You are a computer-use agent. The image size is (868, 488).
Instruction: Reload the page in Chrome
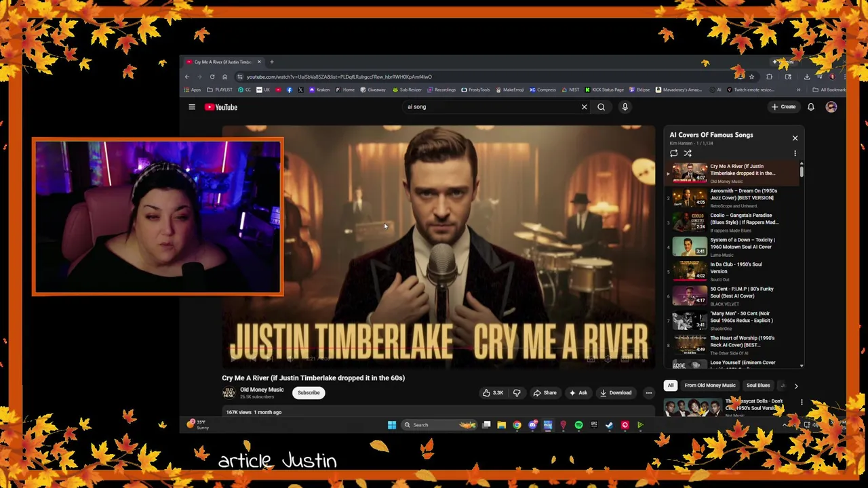pos(212,77)
